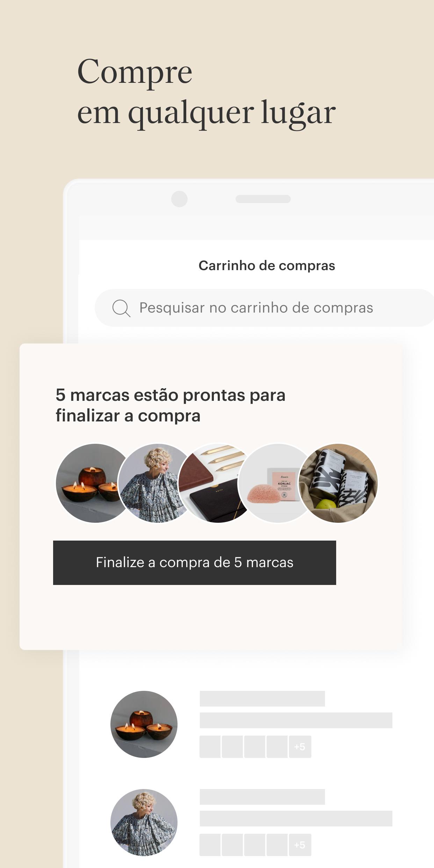Click the search magnifier icon
The width and height of the screenshot is (434, 868).
[121, 308]
